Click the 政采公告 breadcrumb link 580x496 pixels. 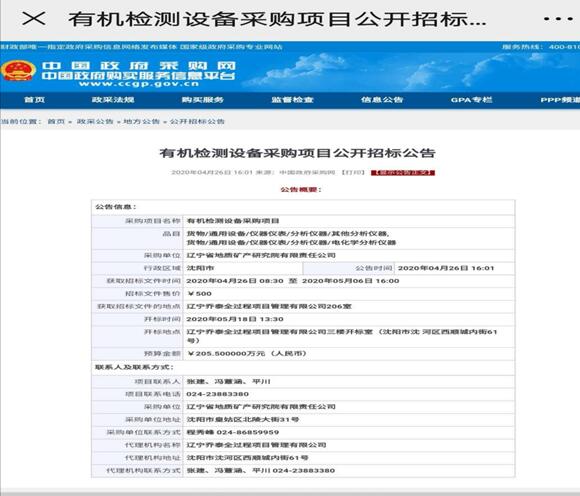(95, 121)
